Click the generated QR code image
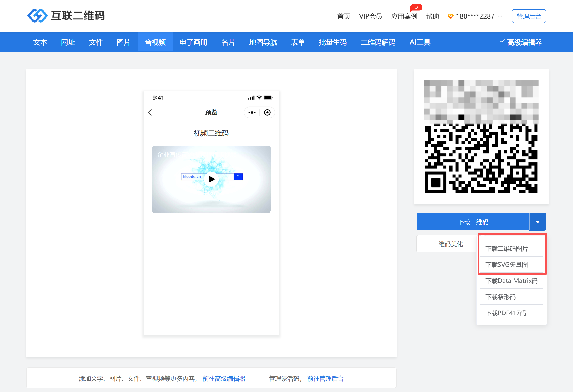This screenshot has height=392, width=573. coord(481,137)
